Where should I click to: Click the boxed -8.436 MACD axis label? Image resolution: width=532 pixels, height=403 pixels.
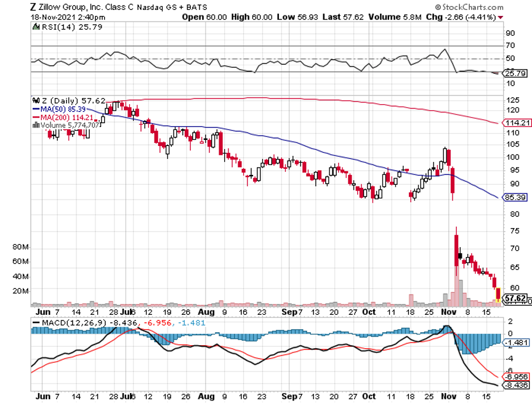point(517,385)
